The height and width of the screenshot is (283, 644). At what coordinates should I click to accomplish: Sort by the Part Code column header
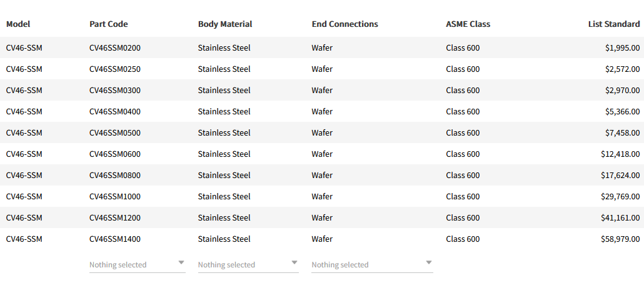[x=109, y=24]
